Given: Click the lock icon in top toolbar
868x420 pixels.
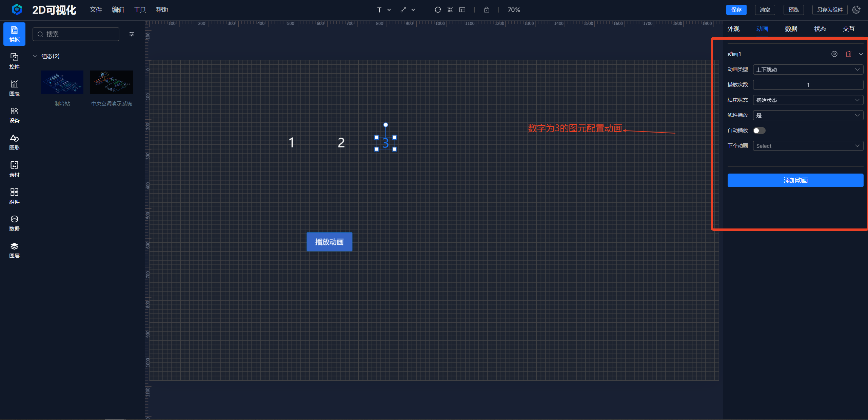Looking at the screenshot, I should 487,10.
